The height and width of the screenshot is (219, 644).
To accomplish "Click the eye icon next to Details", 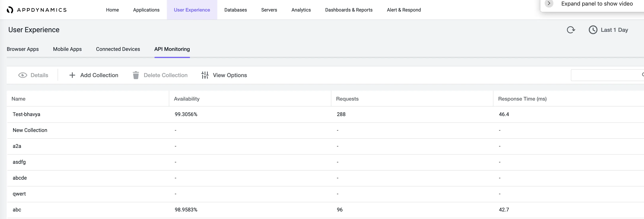I will click(22, 75).
